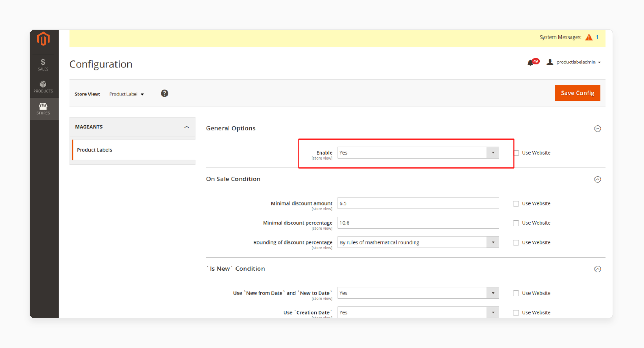Screen dimensions: 644x348
Task: Toggle Use Website for Creation Date
Action: (516, 313)
